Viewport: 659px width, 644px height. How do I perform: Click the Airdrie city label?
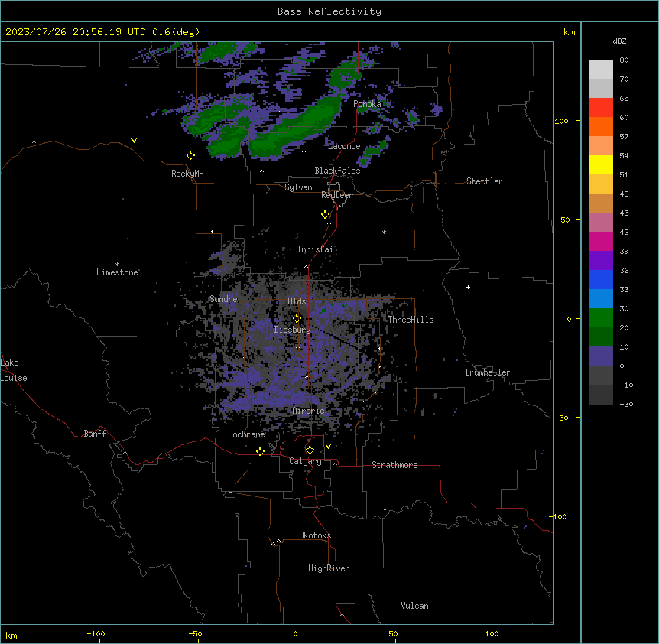coord(309,411)
